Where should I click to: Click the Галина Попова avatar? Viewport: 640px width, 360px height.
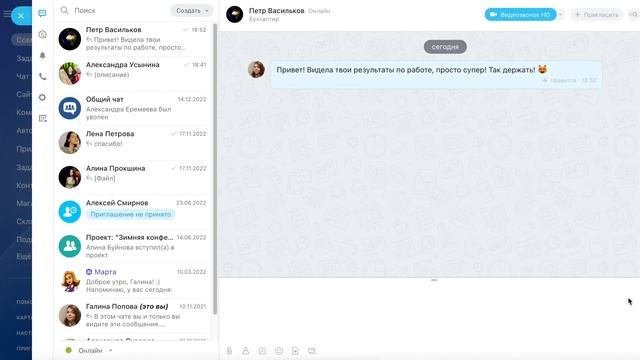coord(70,315)
